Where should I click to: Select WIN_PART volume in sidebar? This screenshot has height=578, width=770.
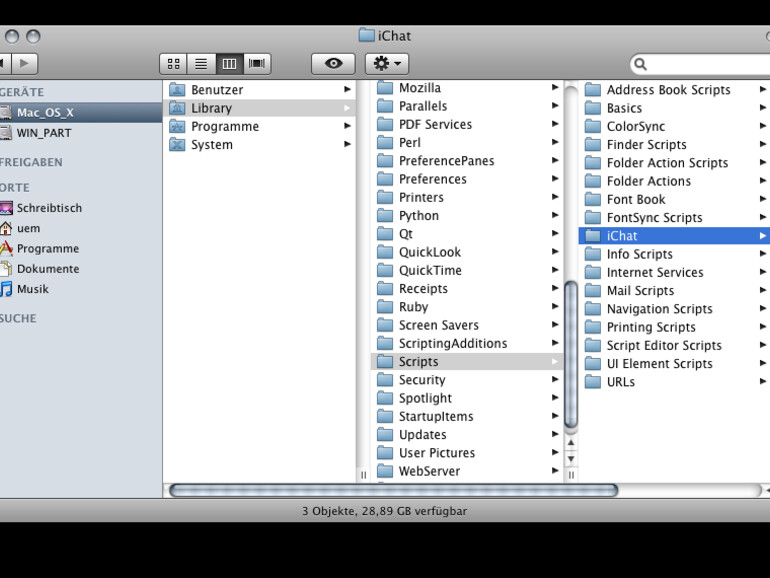(81, 133)
